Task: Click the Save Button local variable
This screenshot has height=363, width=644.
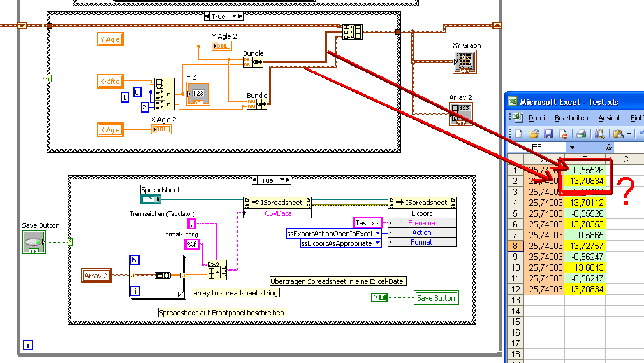Action: tap(436, 298)
